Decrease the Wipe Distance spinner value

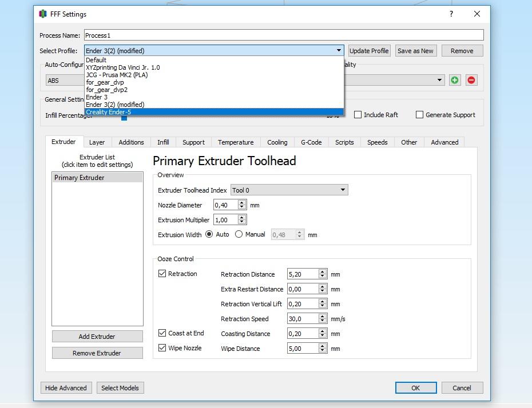click(x=323, y=351)
